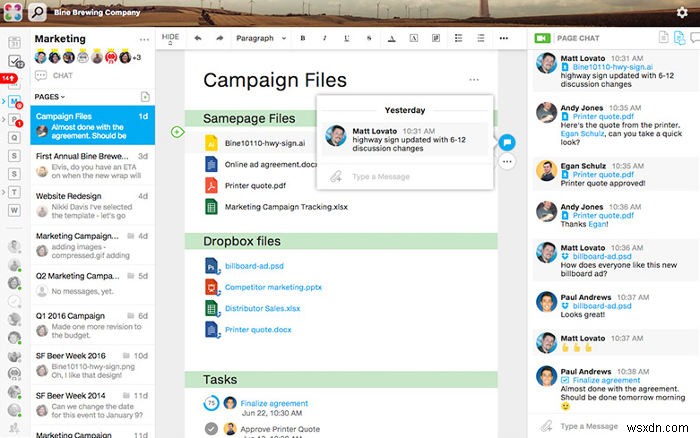The image size is (700, 438).
Task: Select the Q team in sidebar
Action: [x=14, y=138]
